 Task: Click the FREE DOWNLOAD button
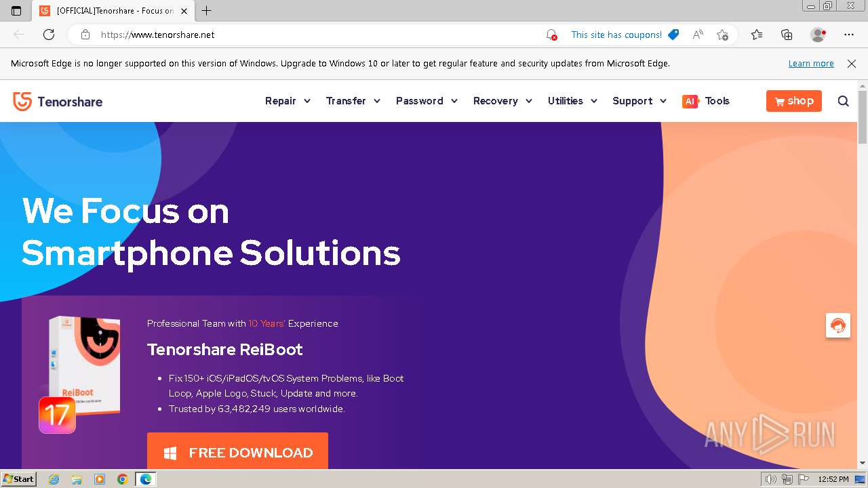[237, 451]
